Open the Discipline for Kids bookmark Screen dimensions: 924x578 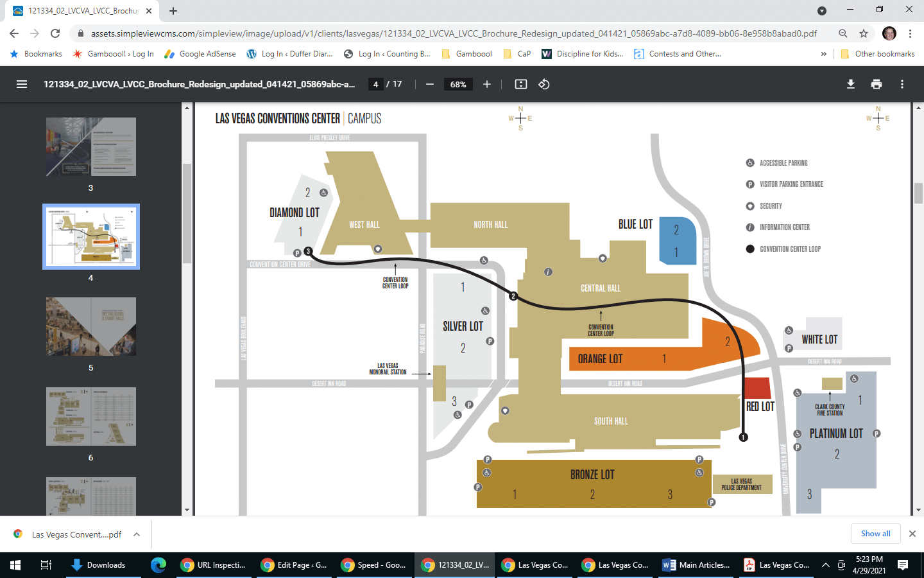(583, 54)
